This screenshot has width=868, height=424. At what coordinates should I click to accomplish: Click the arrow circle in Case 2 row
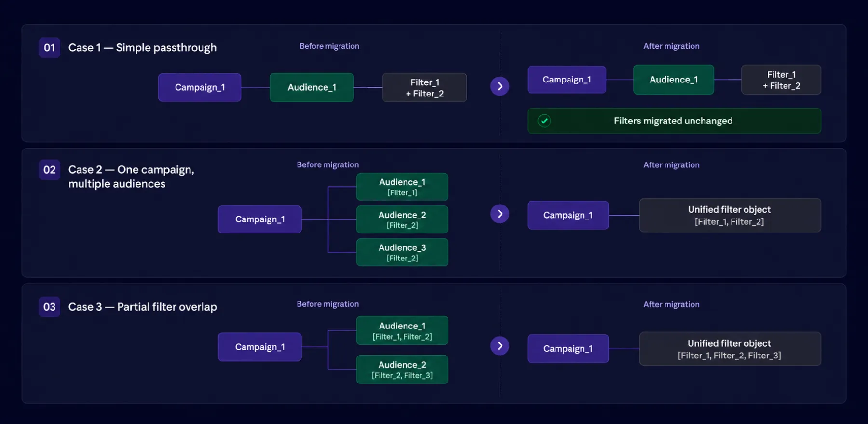point(500,214)
